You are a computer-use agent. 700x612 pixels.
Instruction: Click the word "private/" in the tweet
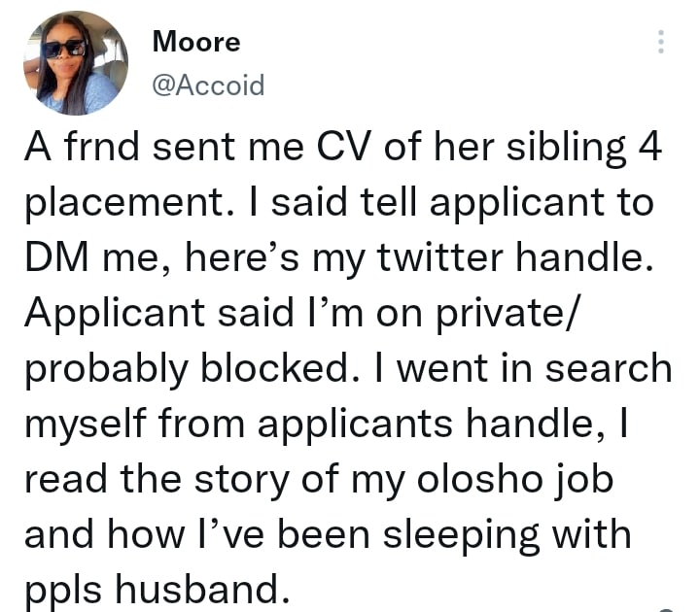(507, 315)
